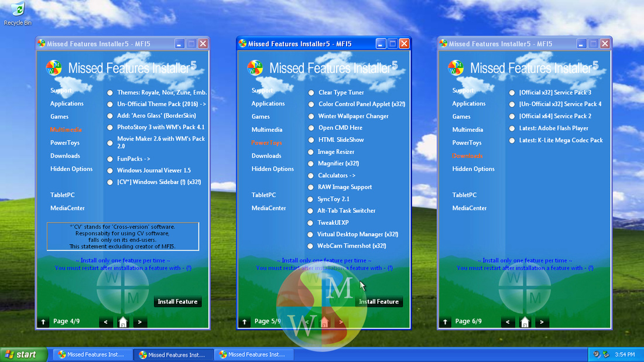Select Winter Wallpaper Changer option

[x=311, y=117]
